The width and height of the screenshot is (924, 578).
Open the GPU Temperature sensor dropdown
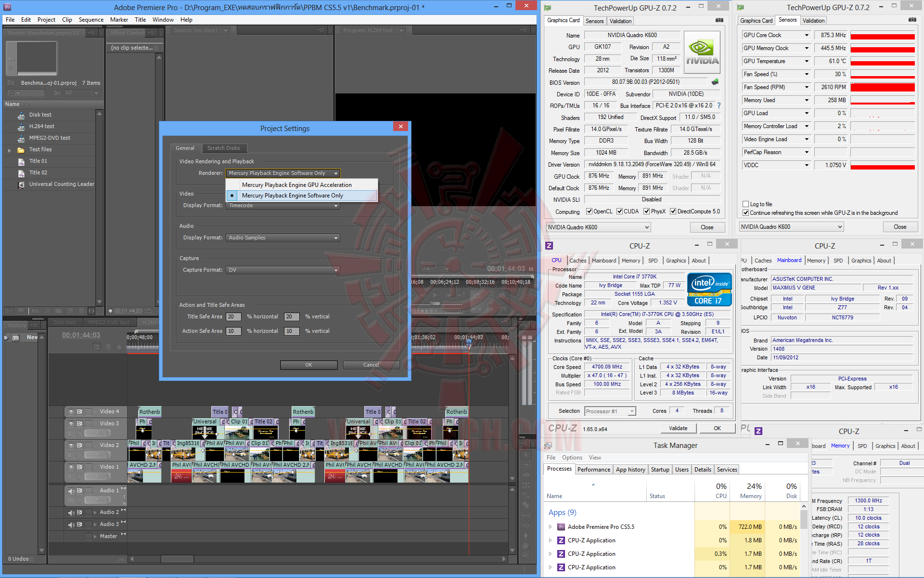click(x=807, y=61)
